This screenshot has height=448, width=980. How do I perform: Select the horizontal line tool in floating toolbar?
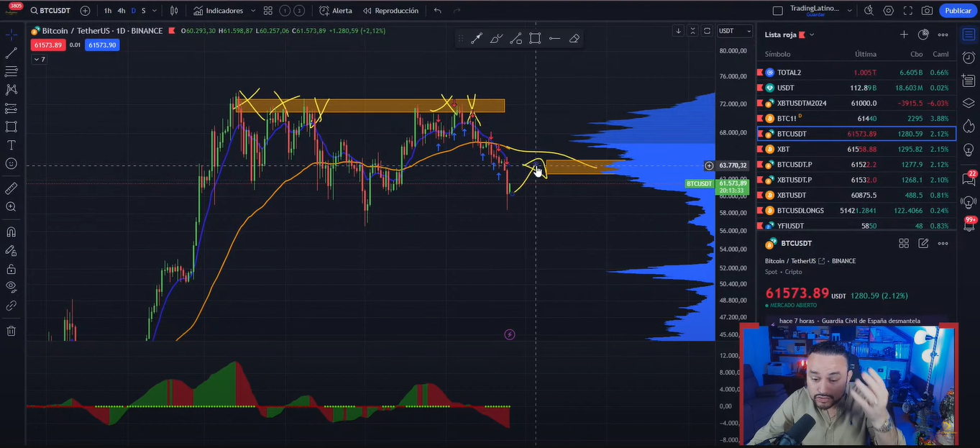[554, 39]
